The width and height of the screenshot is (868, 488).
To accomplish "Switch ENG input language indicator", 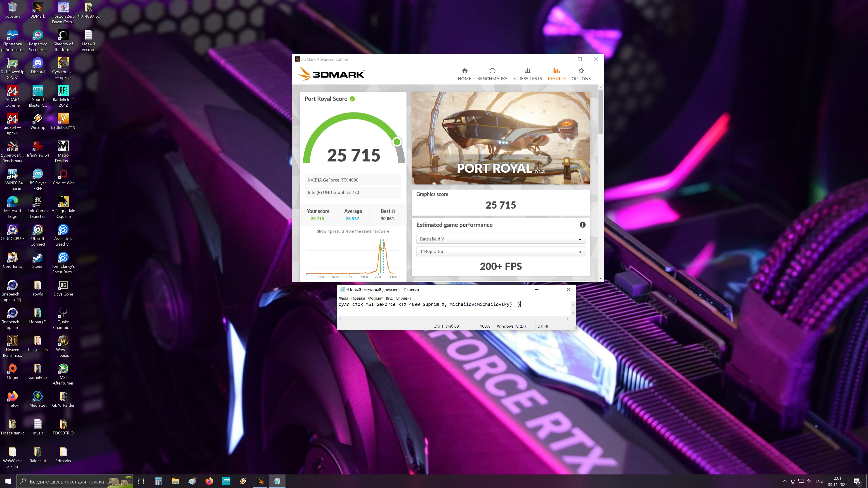I will [x=819, y=481].
